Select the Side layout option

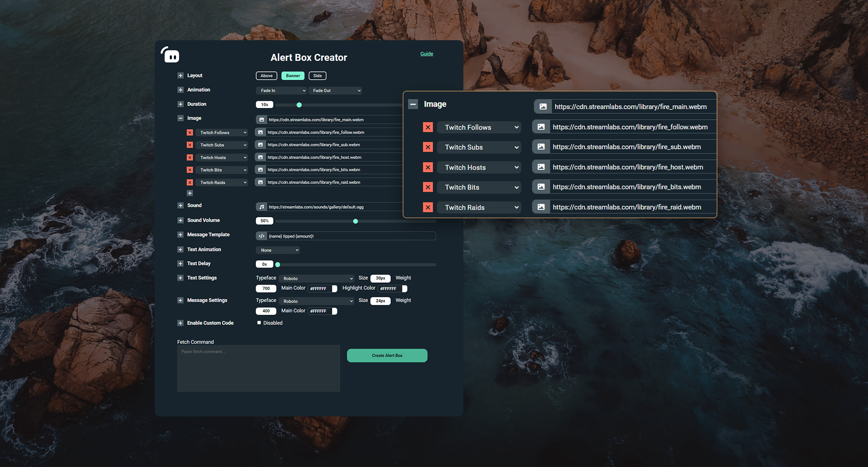[317, 76]
